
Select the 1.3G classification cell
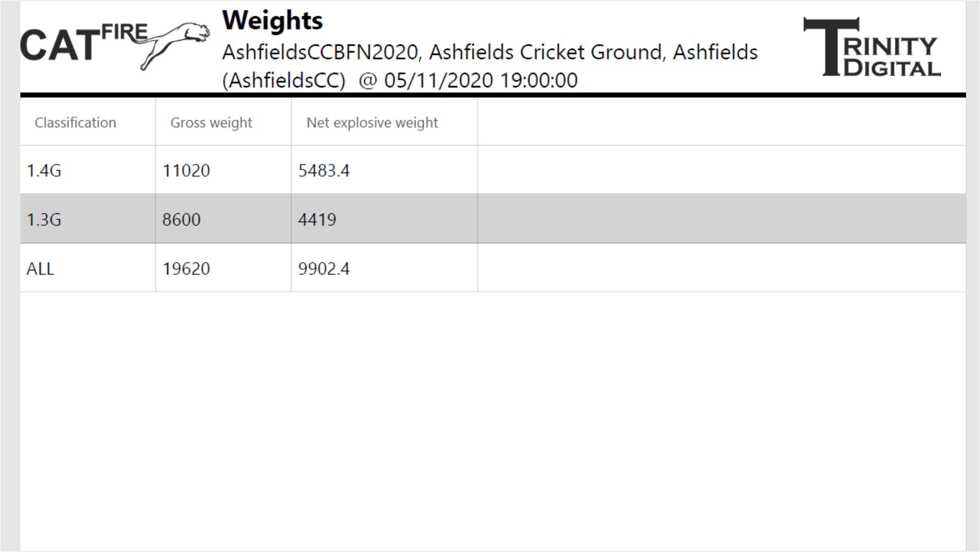point(44,219)
